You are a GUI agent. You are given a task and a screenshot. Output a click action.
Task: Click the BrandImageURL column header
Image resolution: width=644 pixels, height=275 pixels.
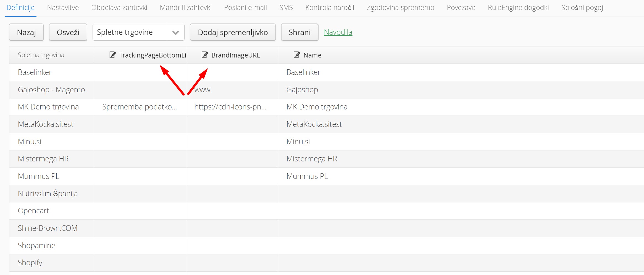point(232,55)
